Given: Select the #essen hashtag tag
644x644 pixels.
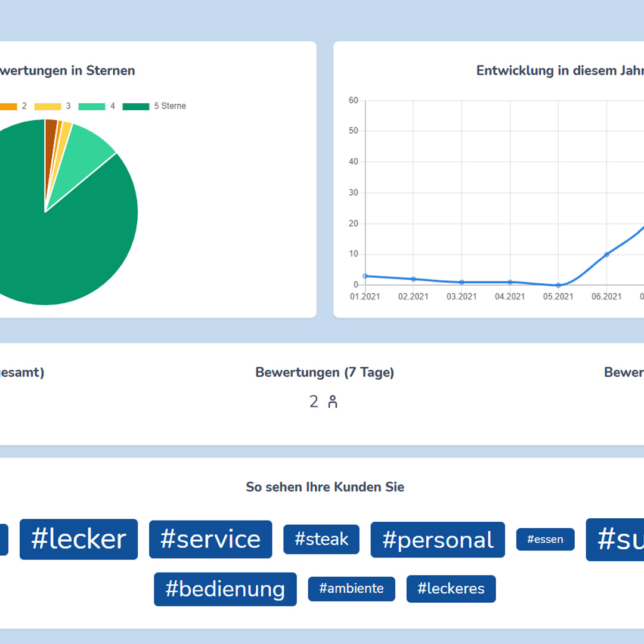Looking at the screenshot, I should (x=545, y=539).
